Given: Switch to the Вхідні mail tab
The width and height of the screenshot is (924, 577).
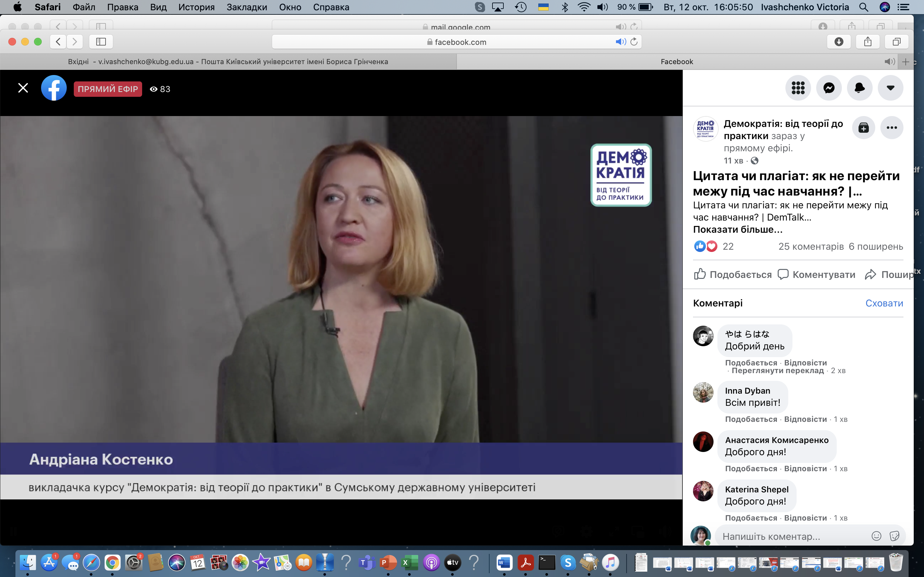Looking at the screenshot, I should tap(228, 62).
